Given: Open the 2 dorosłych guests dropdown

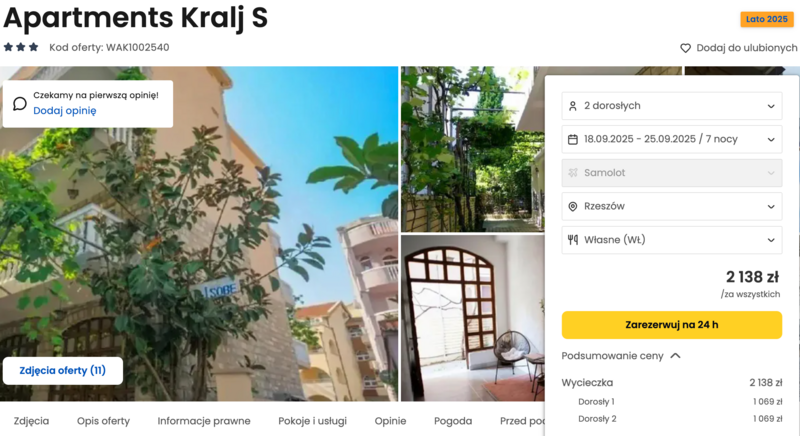Looking at the screenshot, I should 671,106.
